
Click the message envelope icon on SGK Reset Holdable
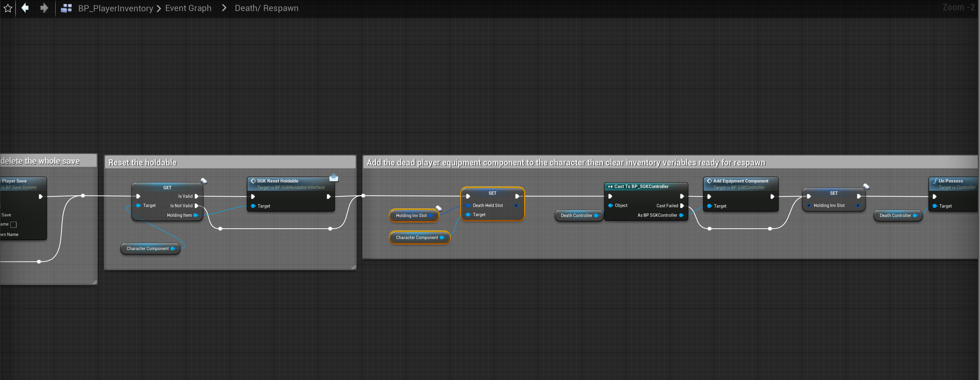334,178
